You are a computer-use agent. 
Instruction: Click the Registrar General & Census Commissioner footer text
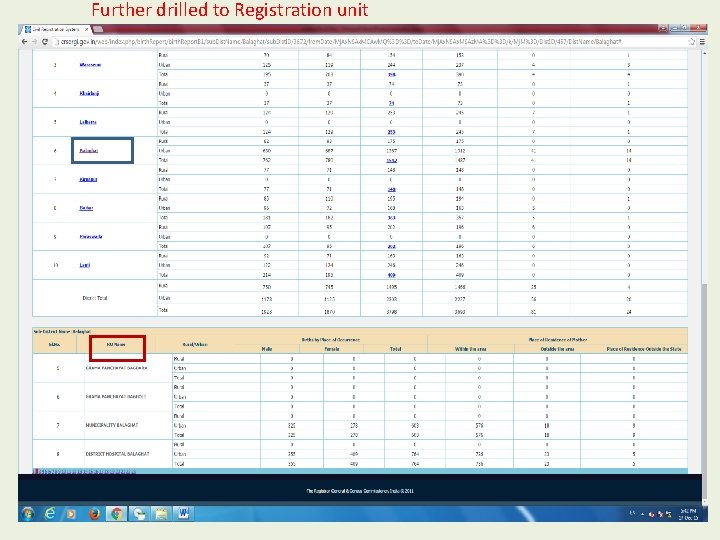(360, 491)
